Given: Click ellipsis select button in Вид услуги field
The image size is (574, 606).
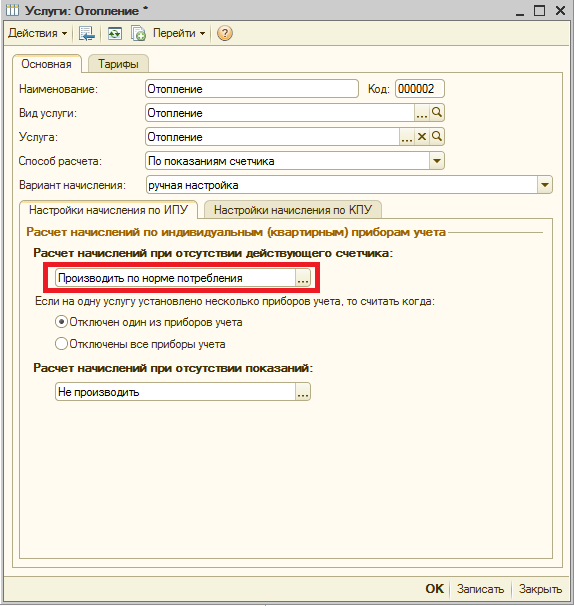Looking at the screenshot, I should click(422, 113).
